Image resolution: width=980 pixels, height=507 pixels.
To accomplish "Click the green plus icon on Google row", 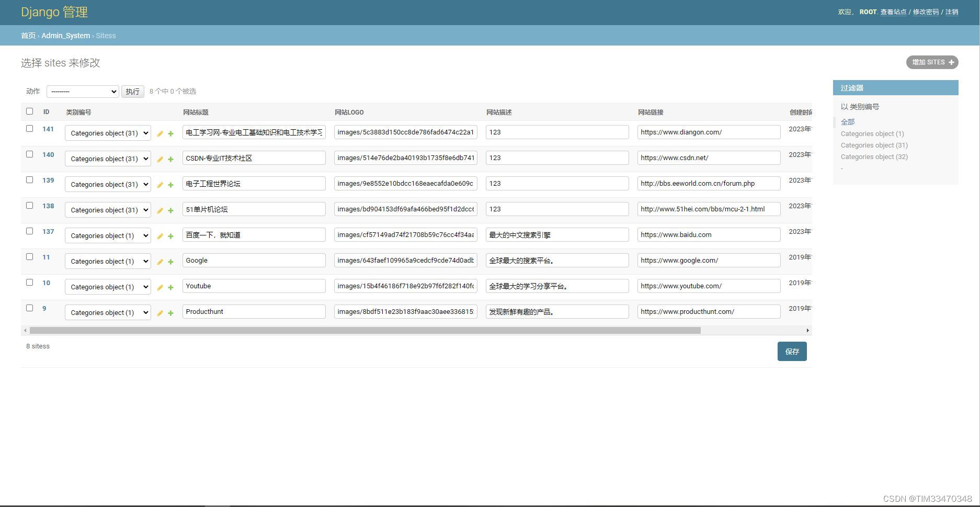I will 170,262.
